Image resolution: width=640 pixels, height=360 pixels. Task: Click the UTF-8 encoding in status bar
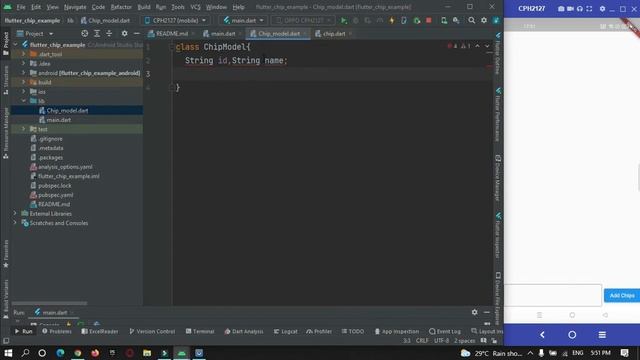coord(441,340)
